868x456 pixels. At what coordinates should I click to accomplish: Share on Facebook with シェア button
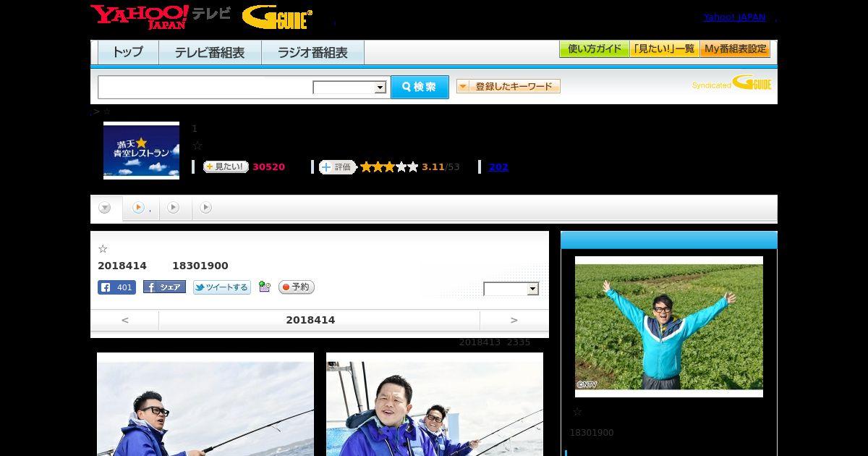[x=164, y=287]
